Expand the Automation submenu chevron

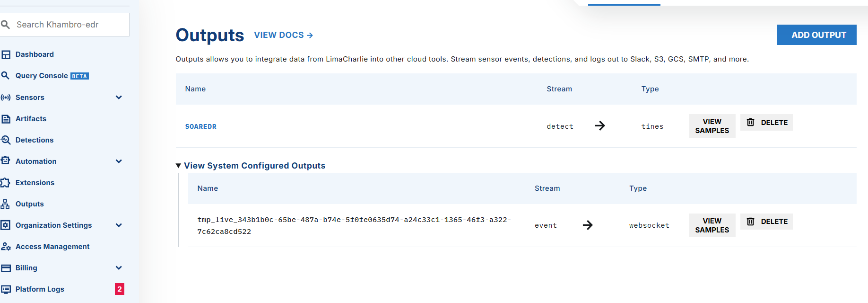[x=119, y=161]
